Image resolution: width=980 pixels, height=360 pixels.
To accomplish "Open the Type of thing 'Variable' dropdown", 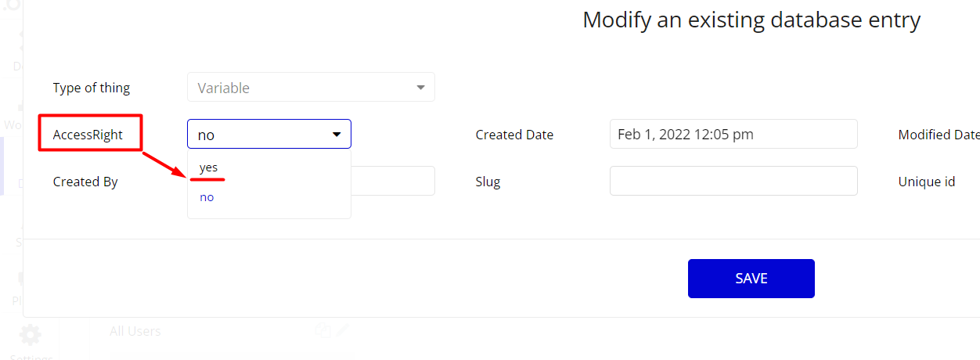I will [311, 87].
